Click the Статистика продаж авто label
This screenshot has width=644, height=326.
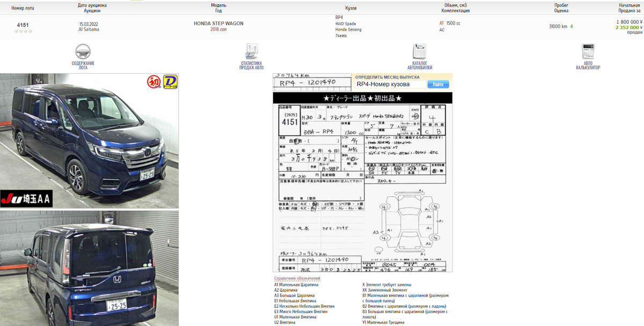pyautogui.click(x=252, y=66)
